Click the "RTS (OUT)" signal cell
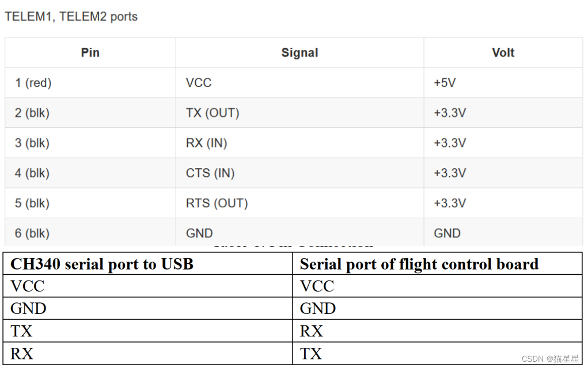Viewport: 588px width, 368px height. (x=217, y=203)
